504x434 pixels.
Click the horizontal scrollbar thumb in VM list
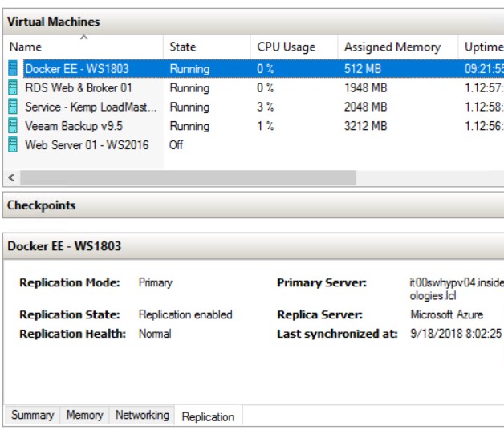[189, 177]
